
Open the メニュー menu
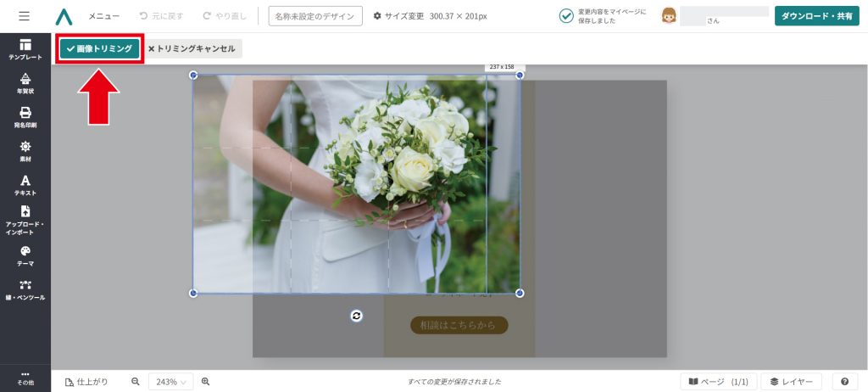104,16
